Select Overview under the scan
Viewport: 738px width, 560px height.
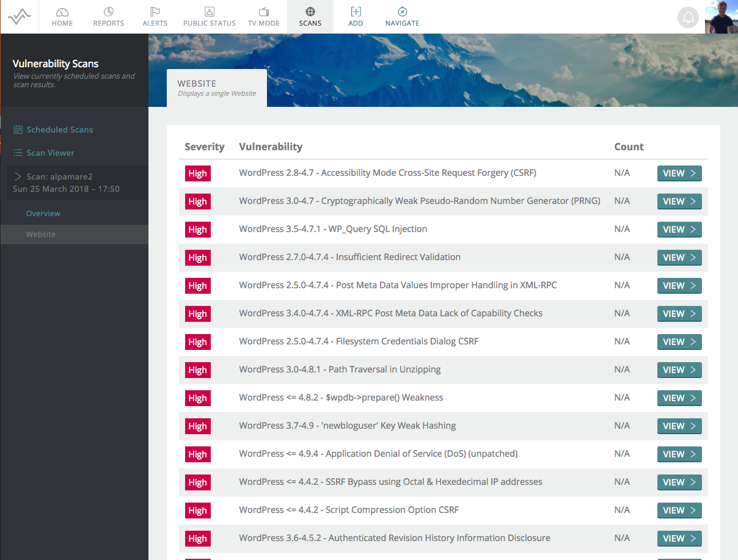pos(43,214)
